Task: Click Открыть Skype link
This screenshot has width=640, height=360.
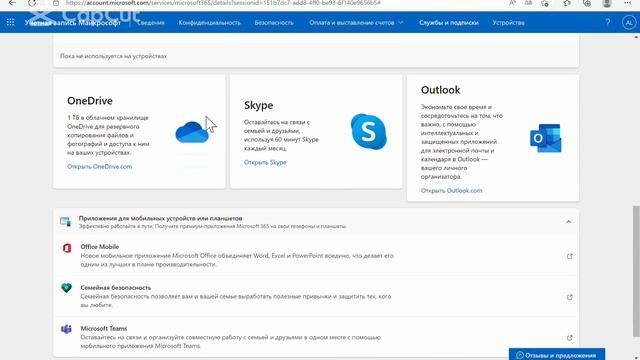Action: click(x=265, y=162)
